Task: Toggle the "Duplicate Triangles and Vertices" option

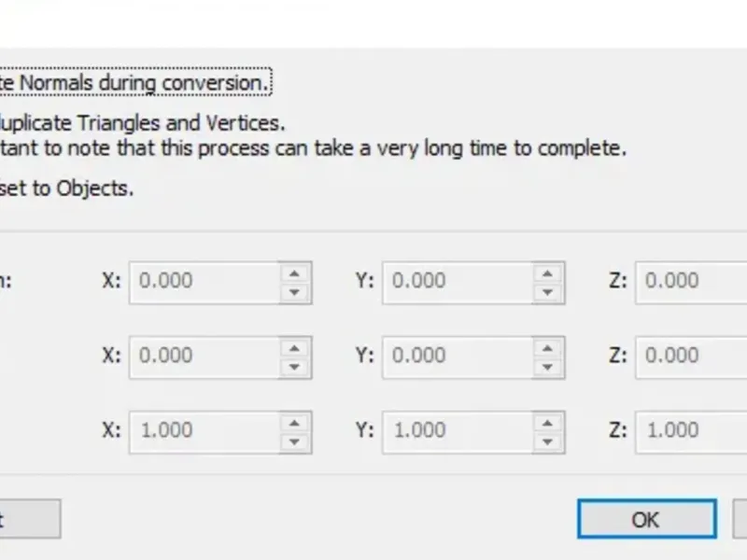Action: [140, 122]
